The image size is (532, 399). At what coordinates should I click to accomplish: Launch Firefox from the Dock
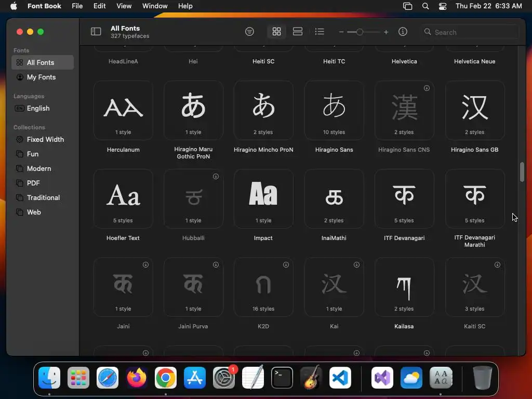[137, 377]
